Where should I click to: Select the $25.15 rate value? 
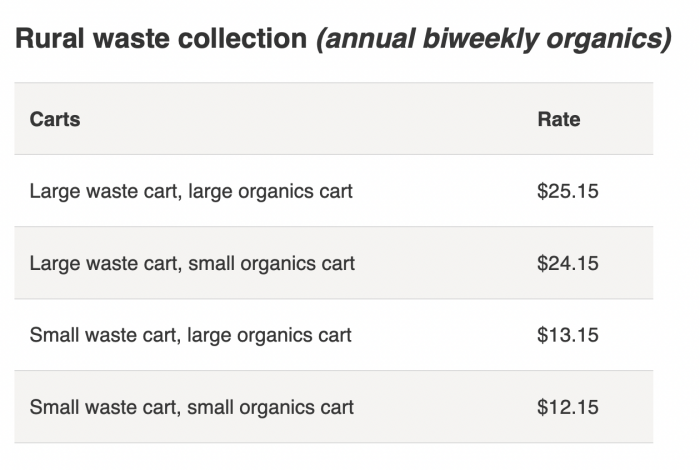click(567, 191)
